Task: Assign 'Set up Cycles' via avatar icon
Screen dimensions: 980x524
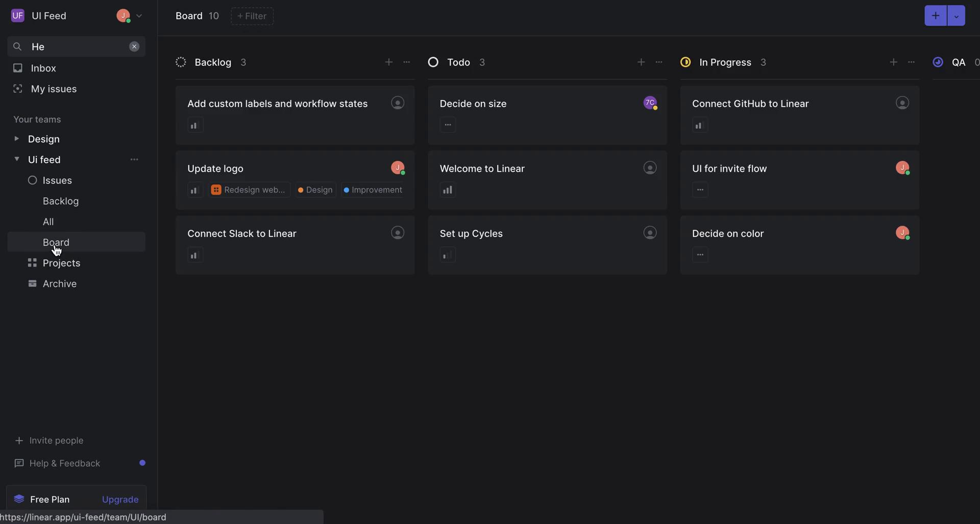Action: point(650,232)
